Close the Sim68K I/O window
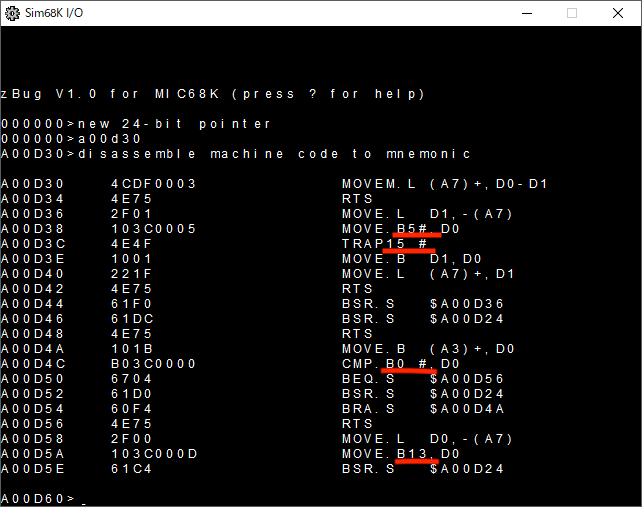This screenshot has width=642, height=507. (x=618, y=13)
